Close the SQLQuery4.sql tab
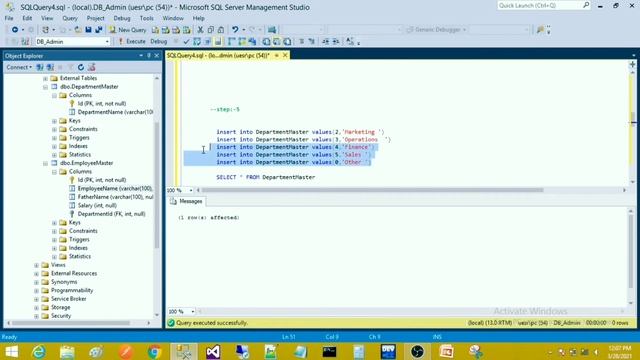The width and height of the screenshot is (640, 360). click(285, 55)
